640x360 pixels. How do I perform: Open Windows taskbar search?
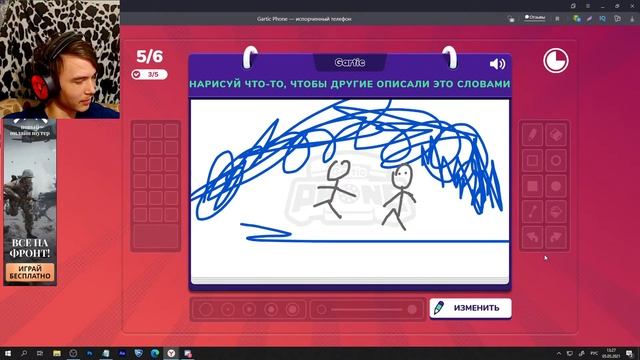click(24, 353)
